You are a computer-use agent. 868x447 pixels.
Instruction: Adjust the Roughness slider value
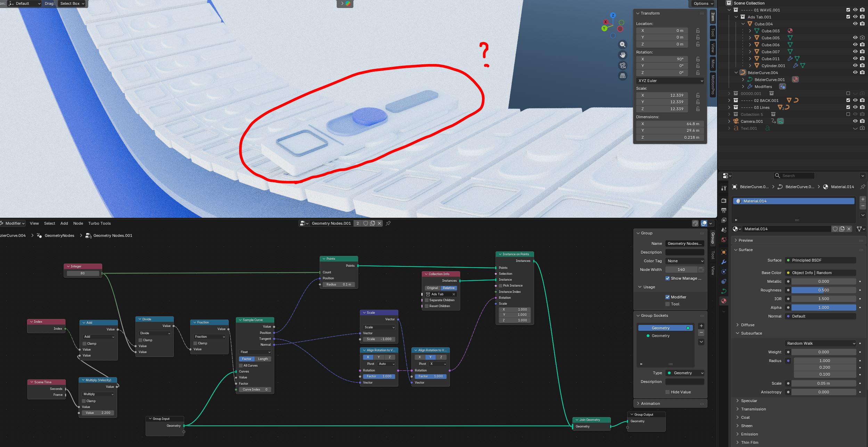click(x=824, y=290)
